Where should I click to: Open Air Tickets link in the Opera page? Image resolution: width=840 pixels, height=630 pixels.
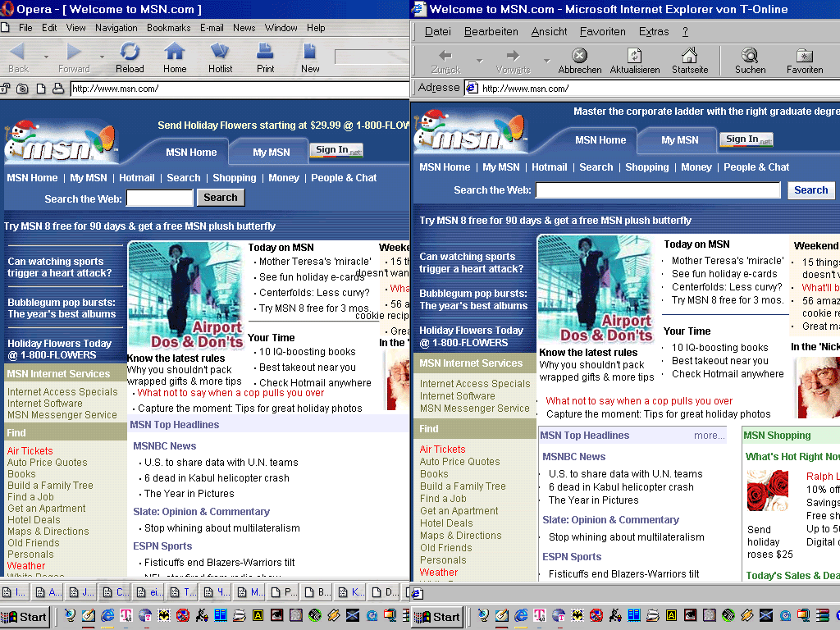[30, 451]
